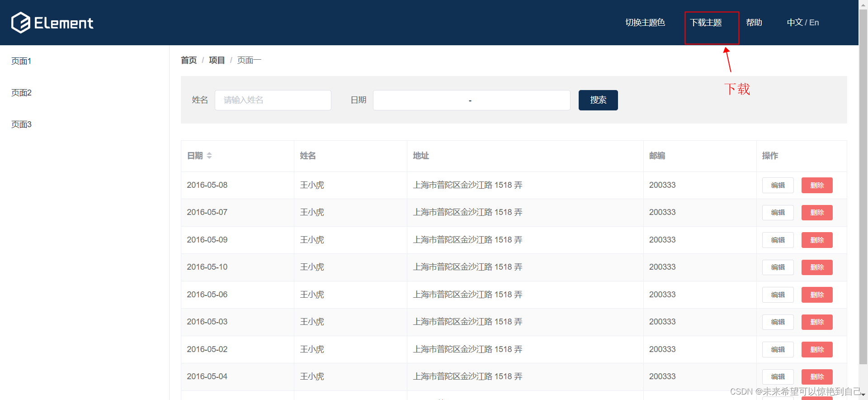Delete the 2016-05-09 row
The height and width of the screenshot is (400, 868).
817,240
